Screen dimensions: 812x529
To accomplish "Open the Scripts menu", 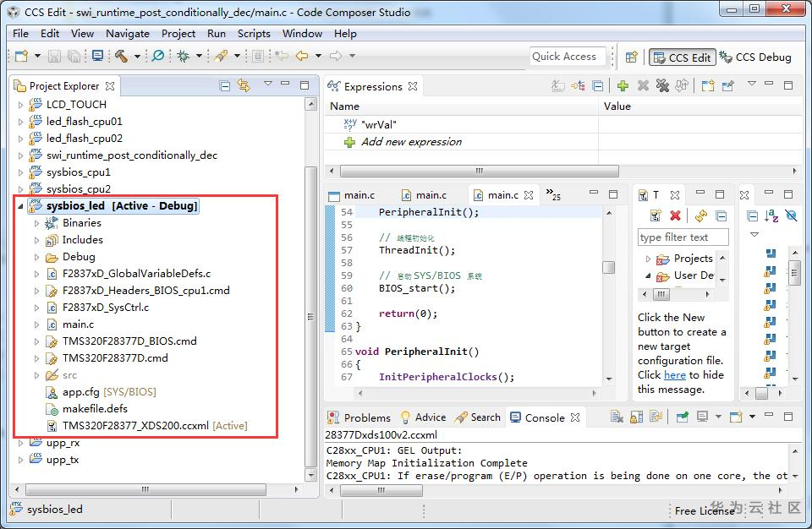I will click(254, 34).
